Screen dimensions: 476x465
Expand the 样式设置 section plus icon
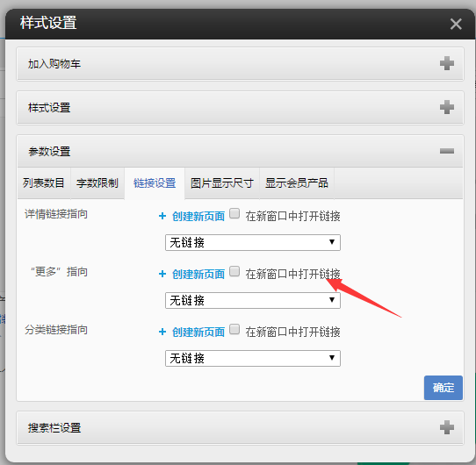point(447,107)
